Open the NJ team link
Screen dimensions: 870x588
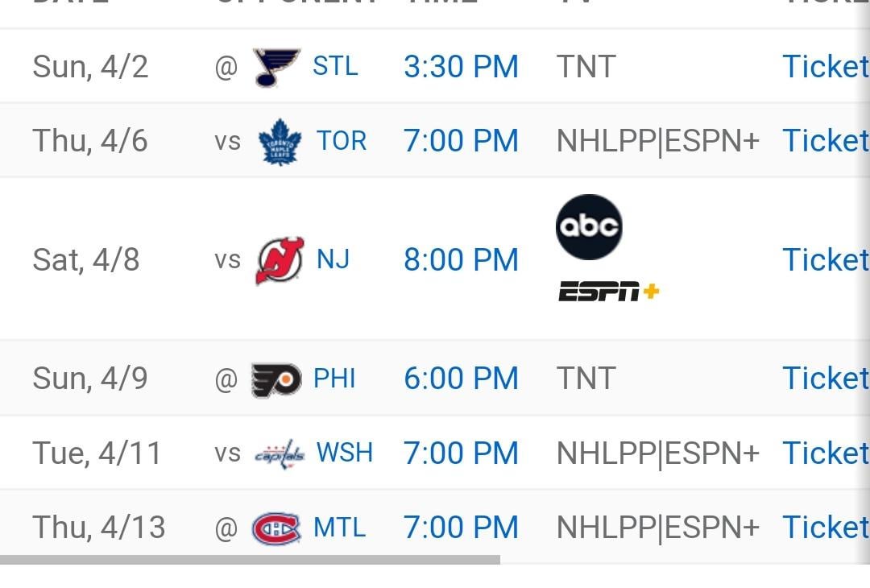[333, 259]
